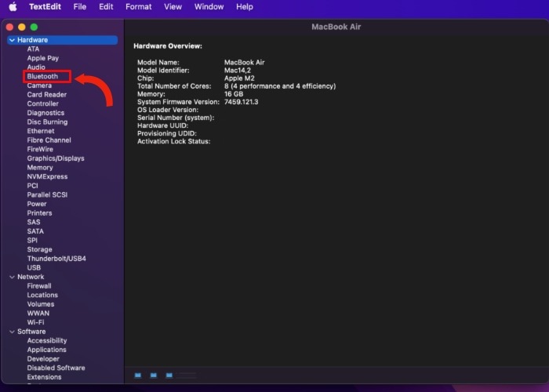Select Graphics/Displays in the sidebar

(x=56, y=158)
